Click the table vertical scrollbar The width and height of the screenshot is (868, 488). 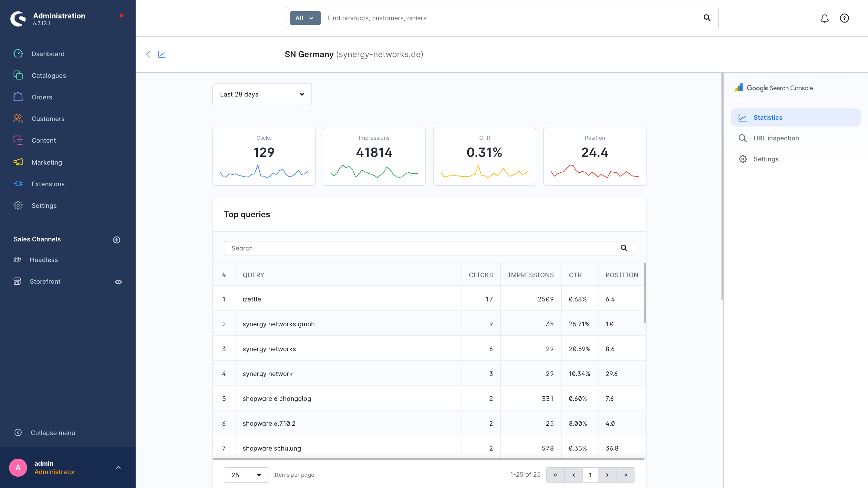pos(645,293)
